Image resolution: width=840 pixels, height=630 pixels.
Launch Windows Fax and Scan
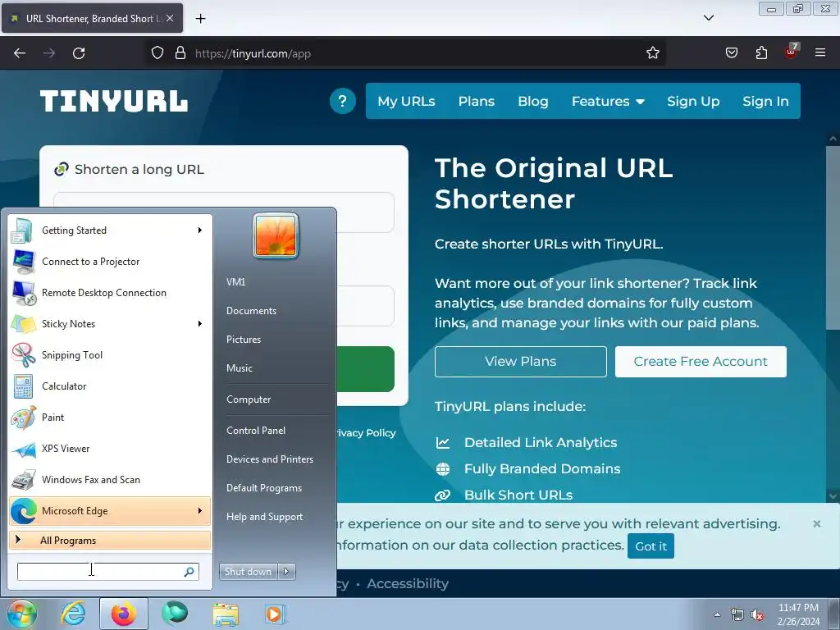tap(110, 479)
